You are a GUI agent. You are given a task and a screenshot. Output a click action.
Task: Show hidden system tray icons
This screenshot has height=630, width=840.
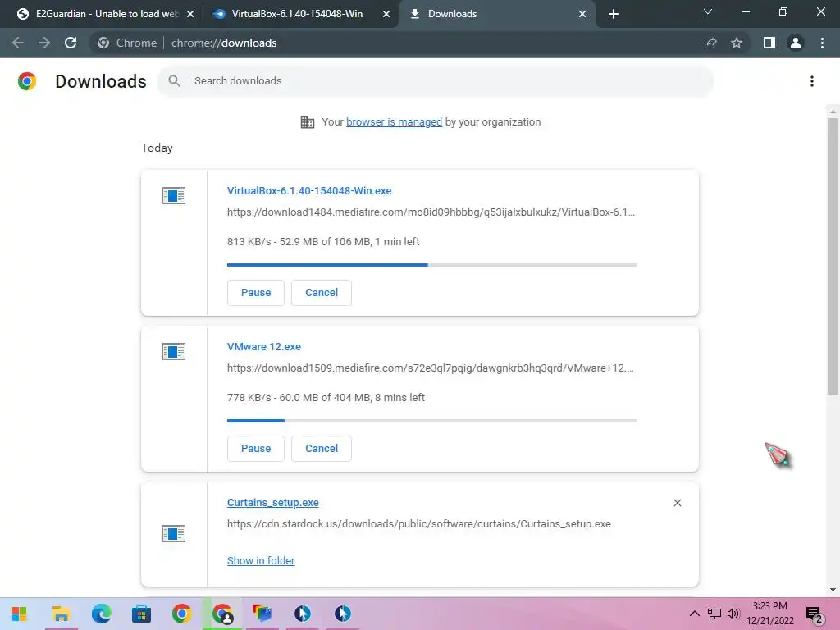(x=694, y=614)
